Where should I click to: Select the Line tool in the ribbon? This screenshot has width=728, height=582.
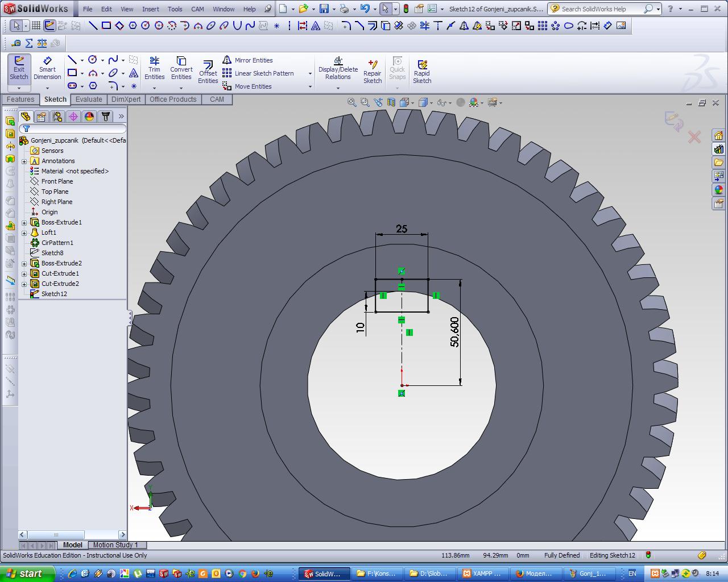72,60
